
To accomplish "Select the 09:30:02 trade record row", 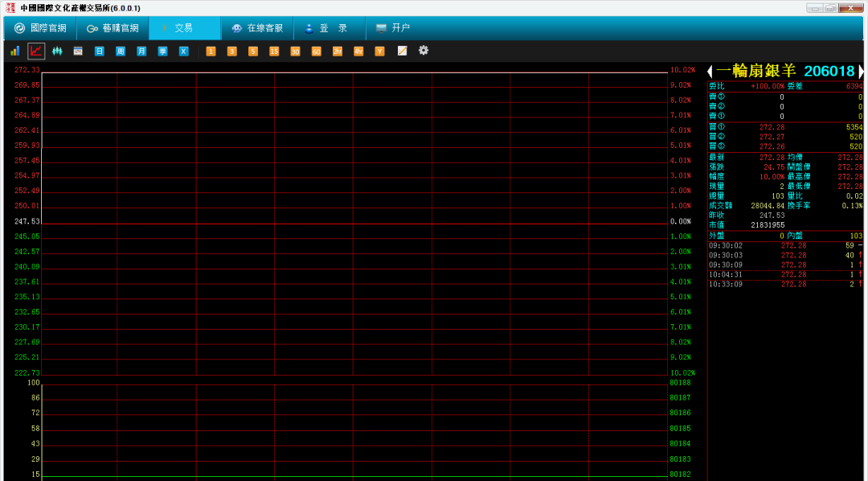I will pyautogui.click(x=785, y=245).
